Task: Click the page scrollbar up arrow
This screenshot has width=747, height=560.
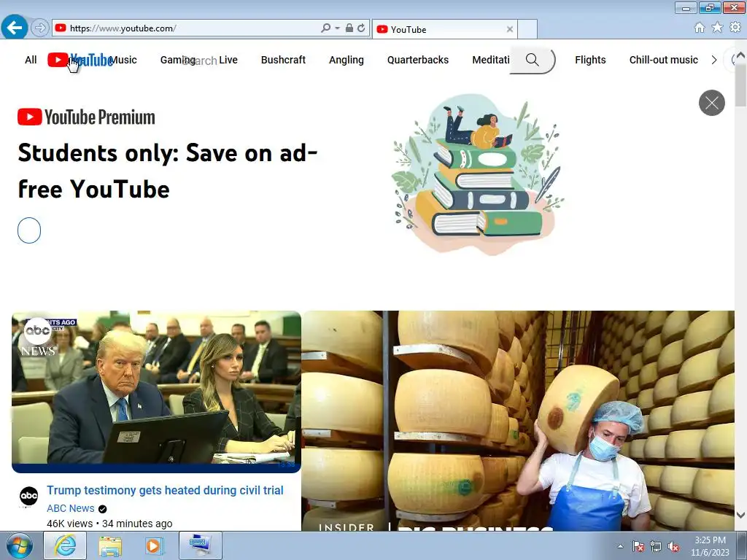Action: (740, 55)
